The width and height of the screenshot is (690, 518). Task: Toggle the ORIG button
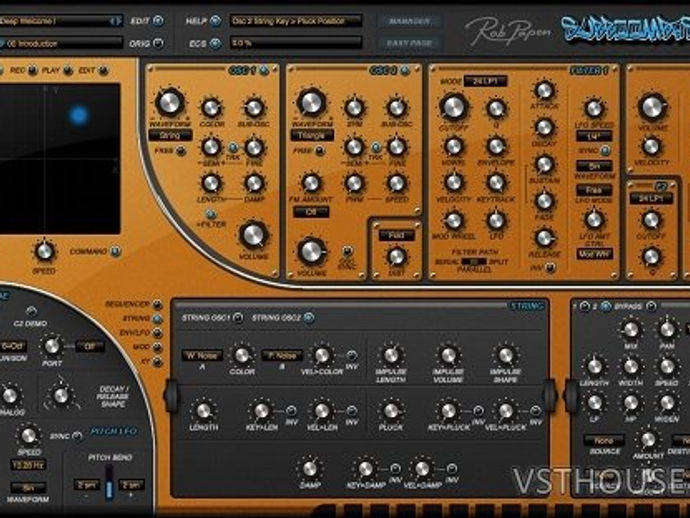point(158,43)
